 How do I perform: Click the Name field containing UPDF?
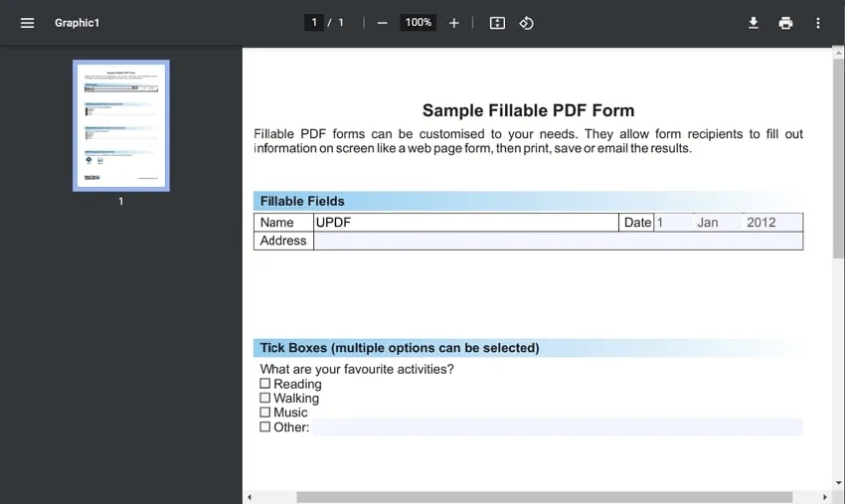coord(465,223)
